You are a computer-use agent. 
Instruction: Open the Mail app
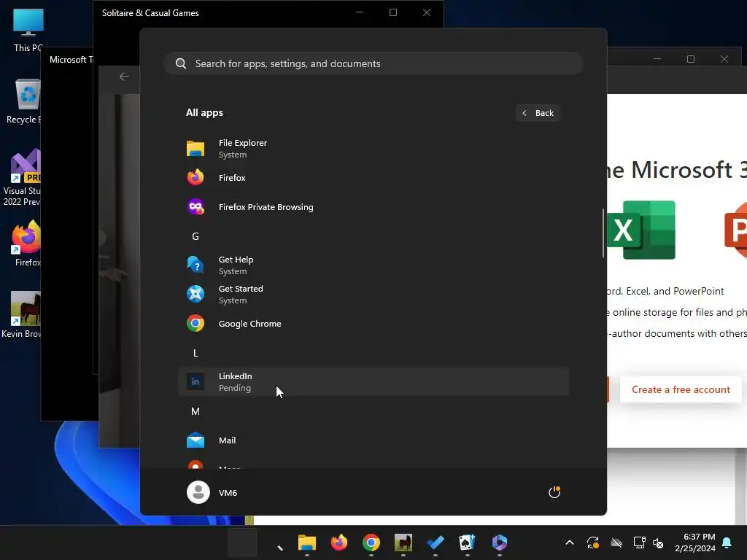pyautogui.click(x=373, y=440)
